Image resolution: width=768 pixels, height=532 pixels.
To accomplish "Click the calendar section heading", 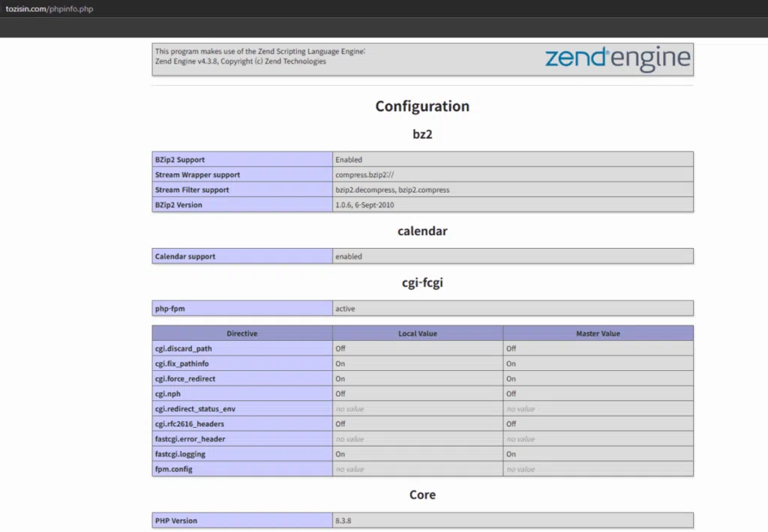I will pos(422,231).
